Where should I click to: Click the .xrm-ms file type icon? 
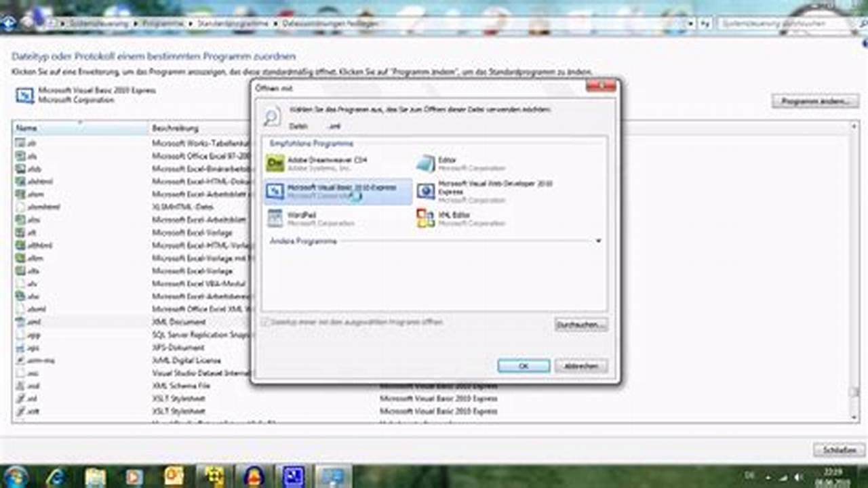pos(20,361)
